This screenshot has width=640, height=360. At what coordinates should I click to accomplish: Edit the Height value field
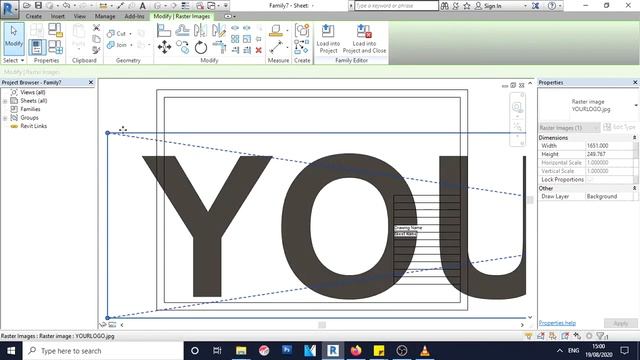pyautogui.click(x=609, y=154)
